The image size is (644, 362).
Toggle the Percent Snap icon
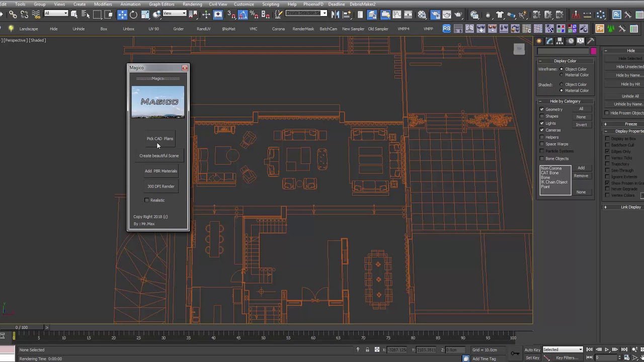coord(254,15)
